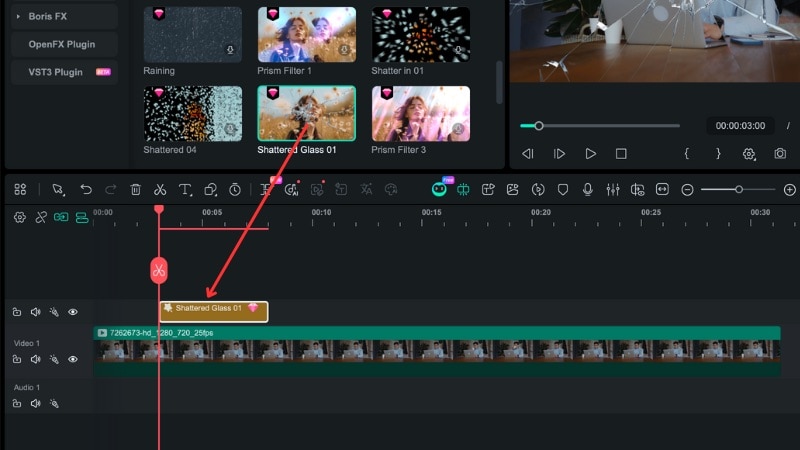Image resolution: width=800 pixels, height=450 pixels.
Task: Redo the last undone action
Action: pyautogui.click(x=110, y=190)
